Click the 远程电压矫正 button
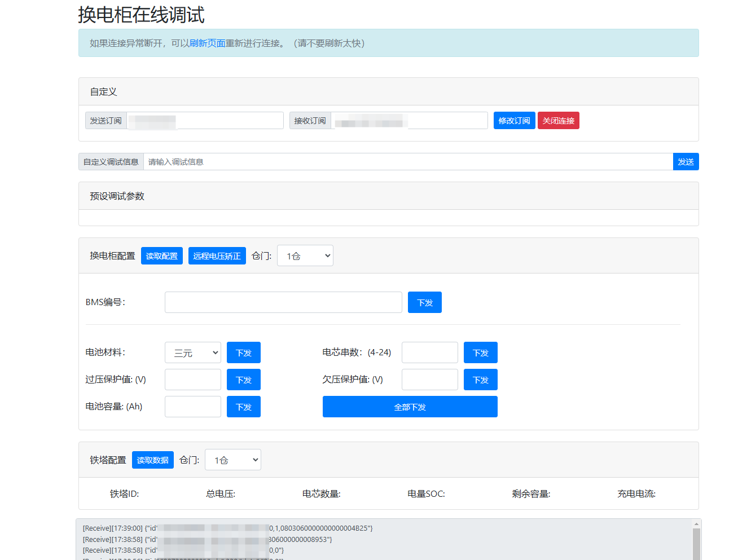The width and height of the screenshot is (738, 560). click(x=217, y=256)
